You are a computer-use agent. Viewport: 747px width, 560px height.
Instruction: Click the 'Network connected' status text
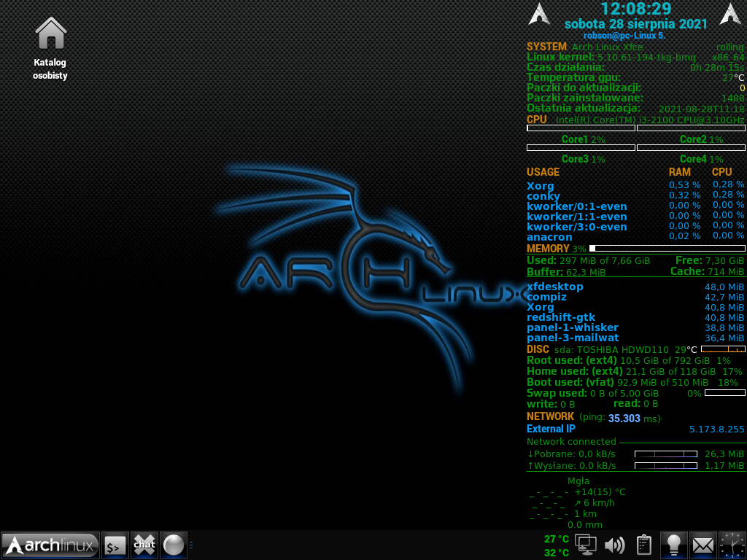point(571,441)
